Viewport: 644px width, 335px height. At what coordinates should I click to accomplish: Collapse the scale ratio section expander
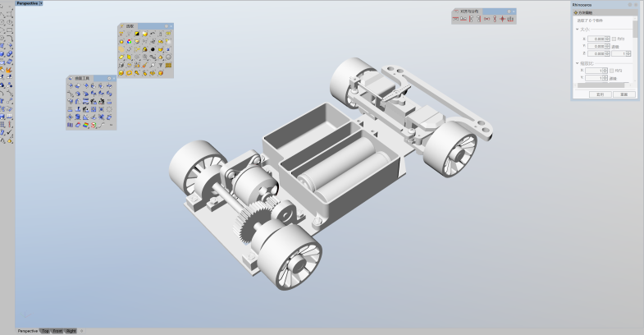pos(577,62)
